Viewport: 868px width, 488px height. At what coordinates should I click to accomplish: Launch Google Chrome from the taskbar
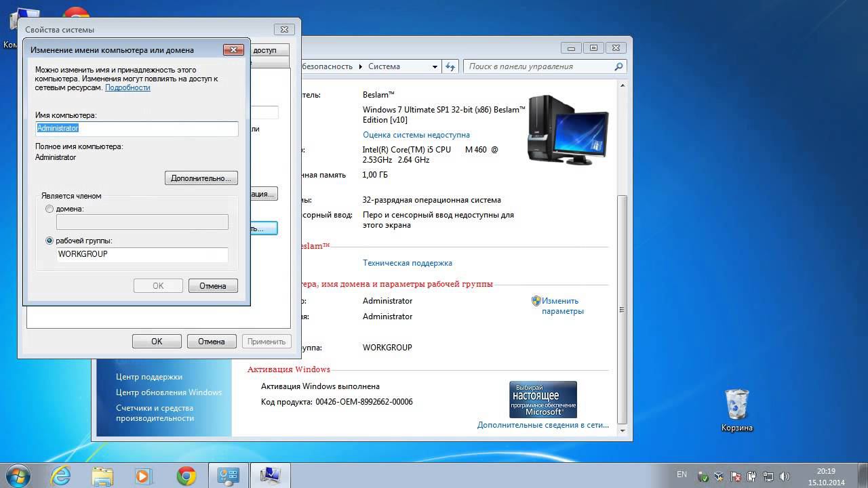(186, 476)
